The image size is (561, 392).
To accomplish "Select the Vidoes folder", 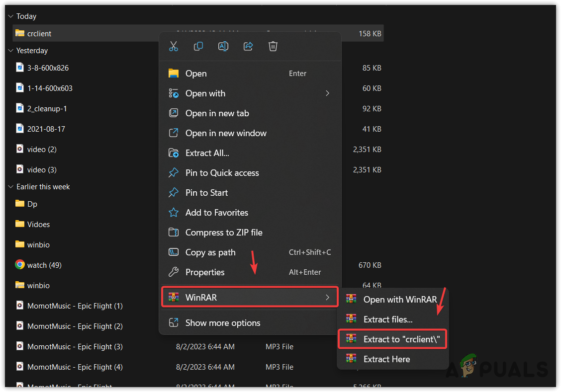I will pyautogui.click(x=38, y=224).
